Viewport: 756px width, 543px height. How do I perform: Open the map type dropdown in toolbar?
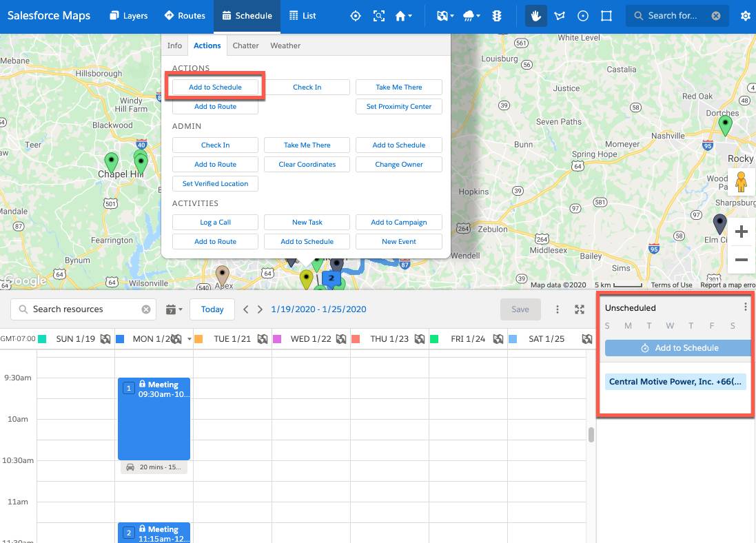445,16
